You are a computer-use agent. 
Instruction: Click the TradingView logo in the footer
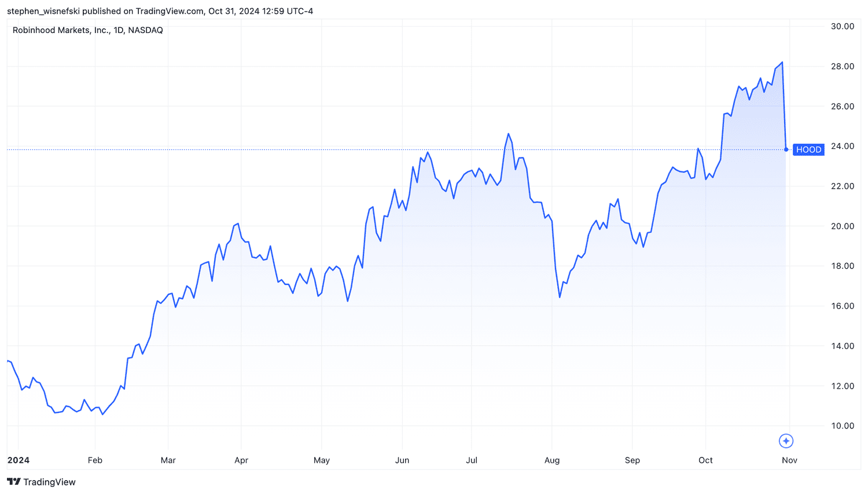(x=41, y=482)
